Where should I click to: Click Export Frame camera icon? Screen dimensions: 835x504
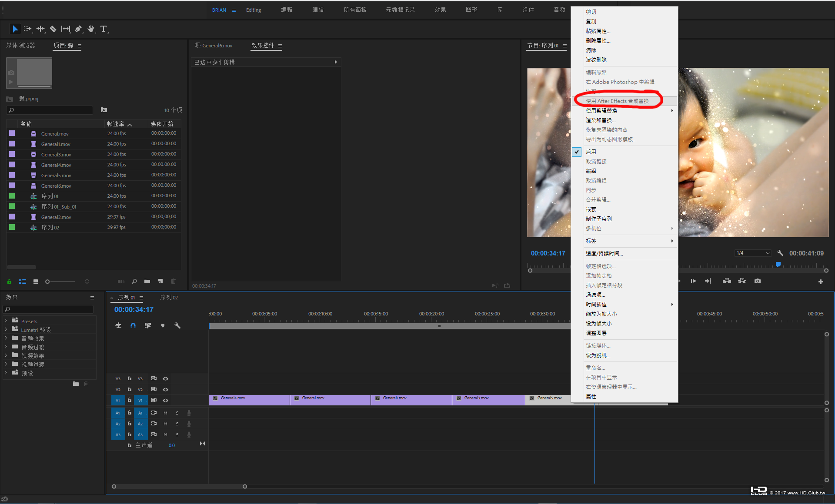tap(758, 281)
